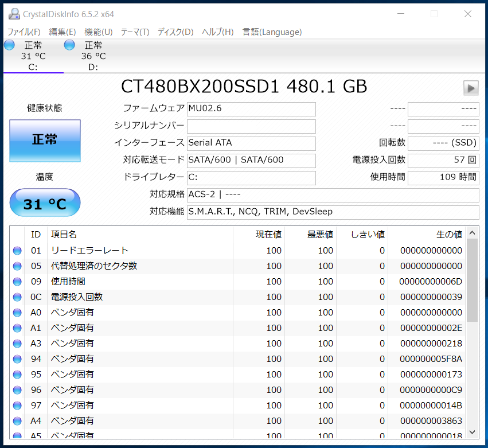Screen dimensions: 488x448
Task: Click the supported features field S.M.A.R.T., NCQ
Action: point(333,212)
